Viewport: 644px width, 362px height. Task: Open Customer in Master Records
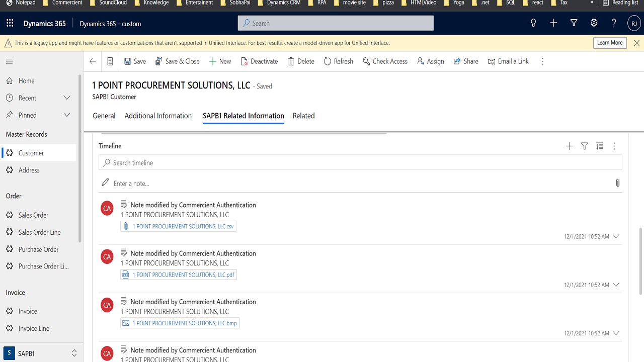pos(38,153)
